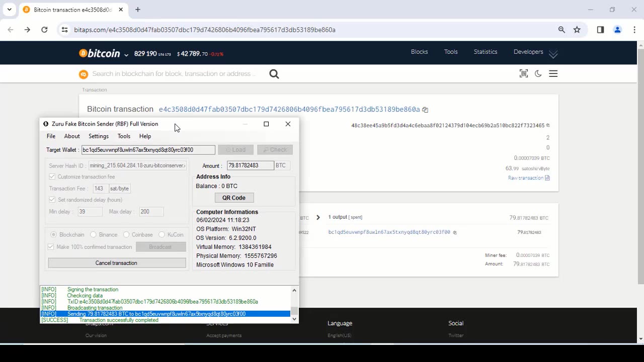Open a new browser tab

tap(137, 10)
